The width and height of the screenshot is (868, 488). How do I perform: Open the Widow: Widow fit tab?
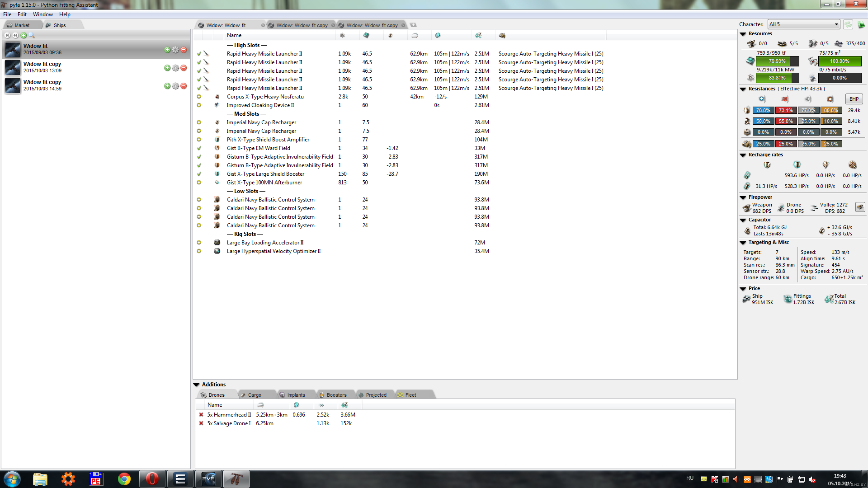point(226,25)
